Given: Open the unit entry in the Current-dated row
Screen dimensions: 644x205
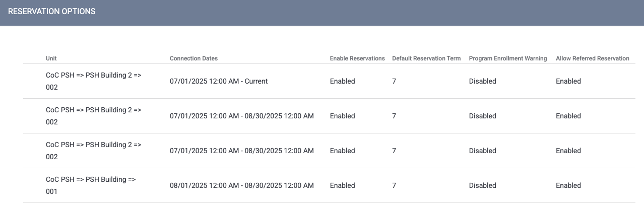Looking at the screenshot, I should [x=93, y=81].
